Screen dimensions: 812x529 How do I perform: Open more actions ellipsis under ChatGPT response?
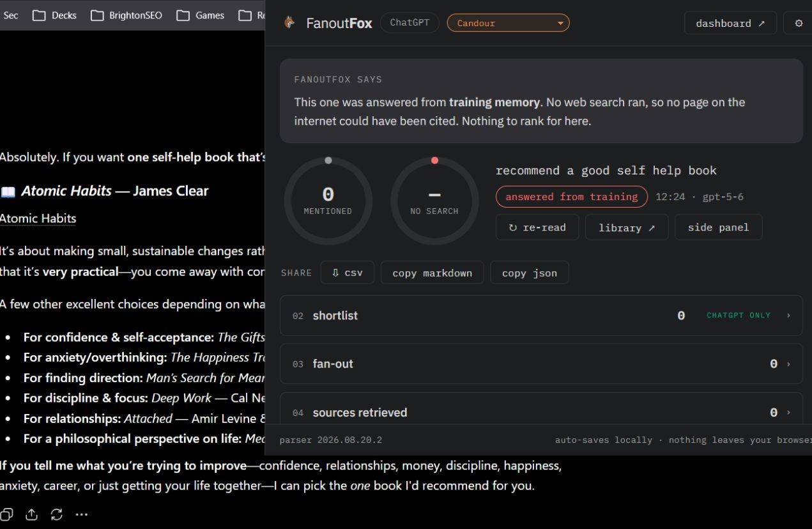click(x=81, y=514)
